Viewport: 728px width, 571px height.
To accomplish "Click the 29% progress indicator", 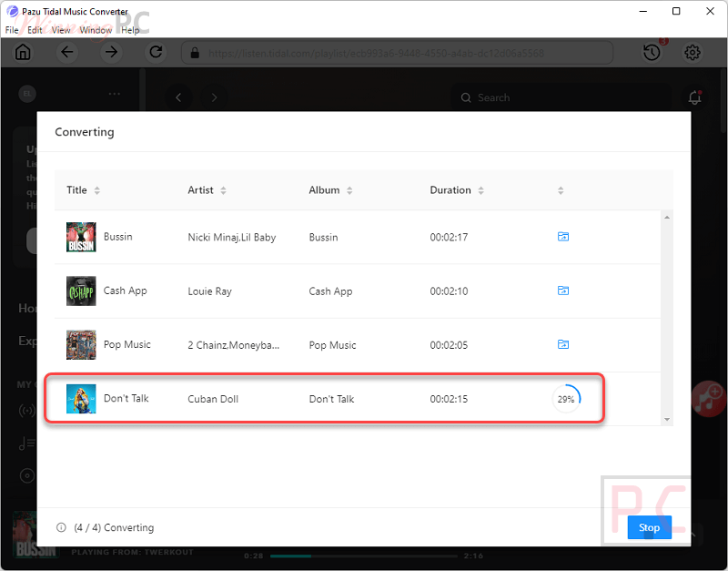I will click(566, 399).
